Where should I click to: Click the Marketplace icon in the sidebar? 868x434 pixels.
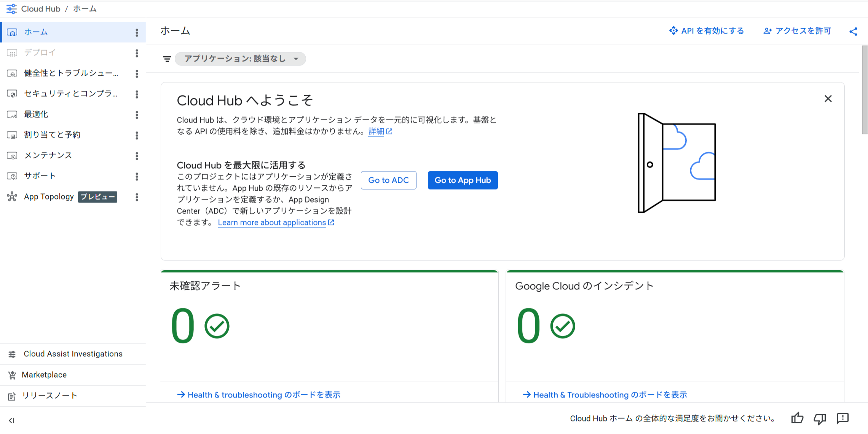pos(13,375)
